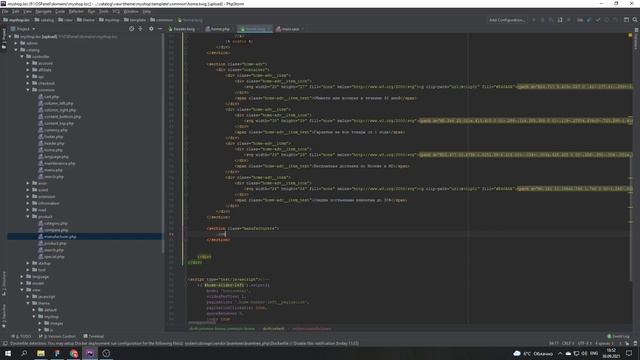The image size is (640, 360).
Task: Open the Event Log in status bar
Action: [x=618, y=336]
